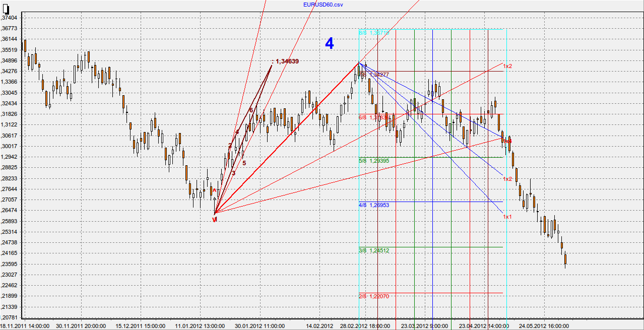This screenshot has height=330, width=644.
Task: Click the red V marker at swing low
Action: click(x=215, y=220)
